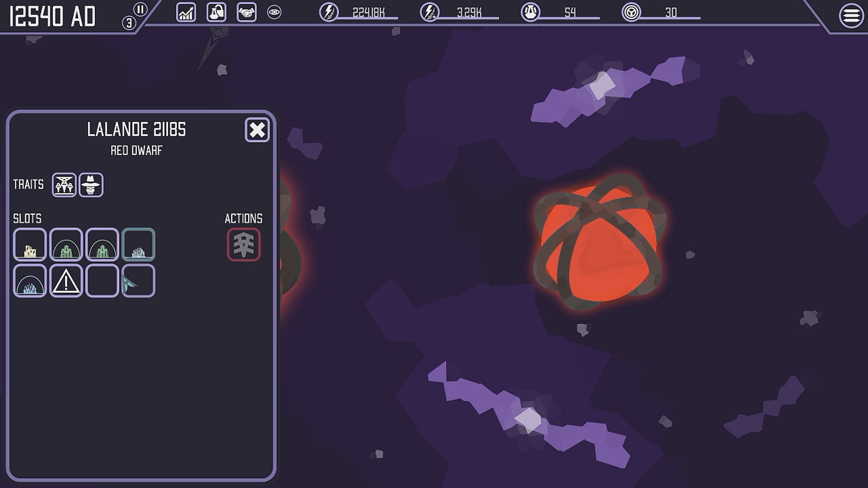Open the hamburger main menu
Viewport: 868px width, 488px height.
851,16
